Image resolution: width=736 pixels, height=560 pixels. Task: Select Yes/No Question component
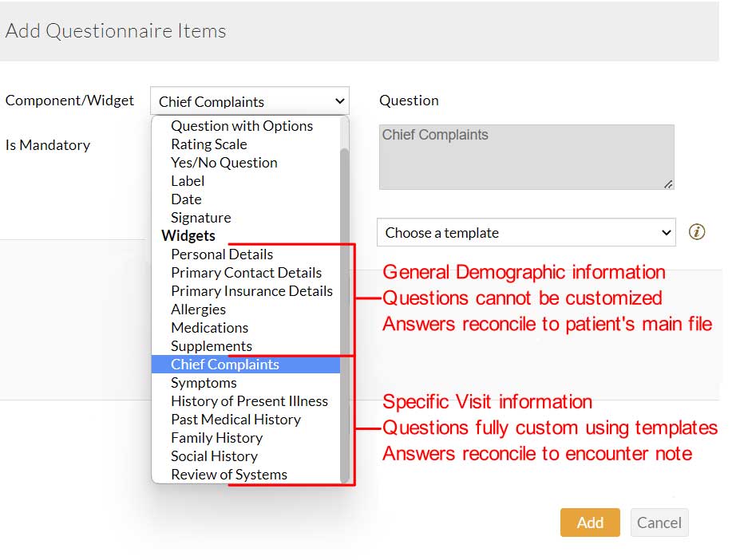pyautogui.click(x=224, y=163)
